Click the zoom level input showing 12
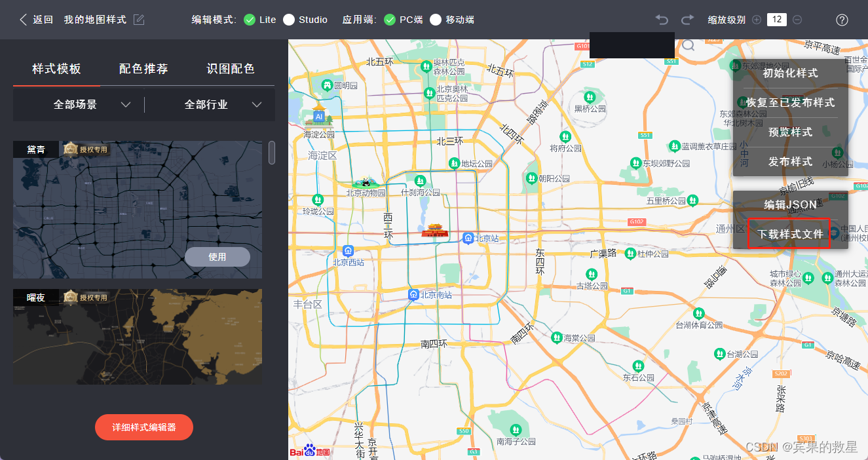Image resolution: width=868 pixels, height=460 pixels. 778,20
